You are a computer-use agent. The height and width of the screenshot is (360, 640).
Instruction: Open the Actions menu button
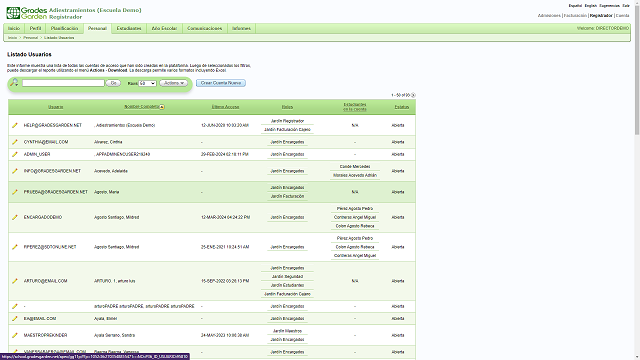173,83
